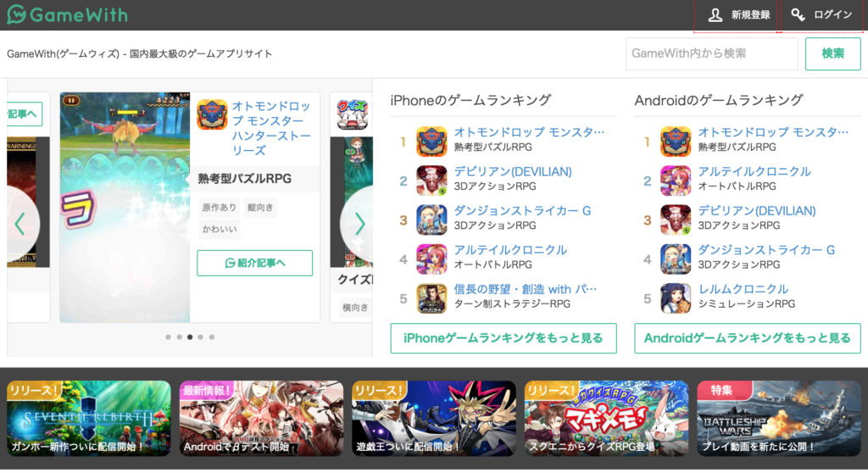Open iPhone ranking オトモンドロップ モンスタ… link
The width and height of the screenshot is (868, 473).
tap(529, 132)
